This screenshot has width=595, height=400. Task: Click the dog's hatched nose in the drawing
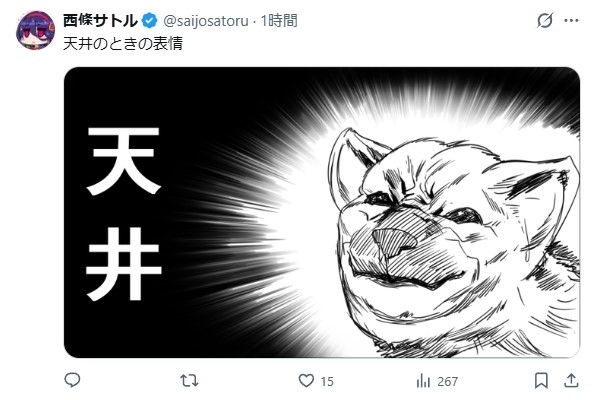393,241
